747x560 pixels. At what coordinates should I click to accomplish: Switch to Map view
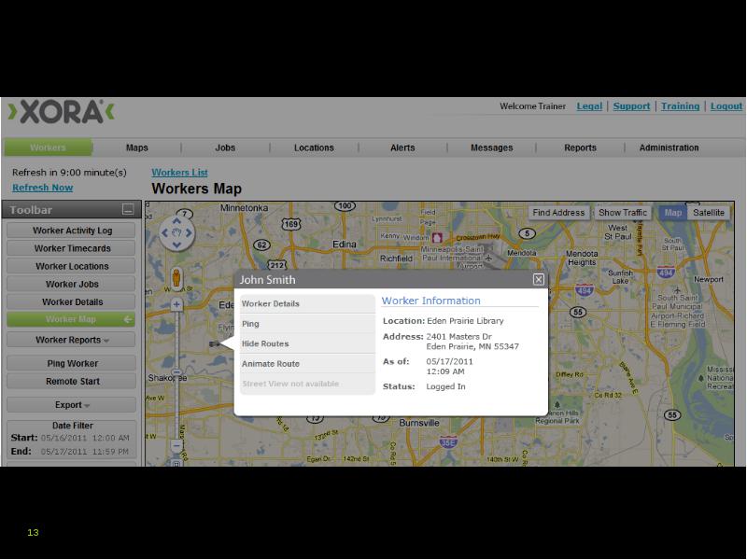click(x=672, y=213)
